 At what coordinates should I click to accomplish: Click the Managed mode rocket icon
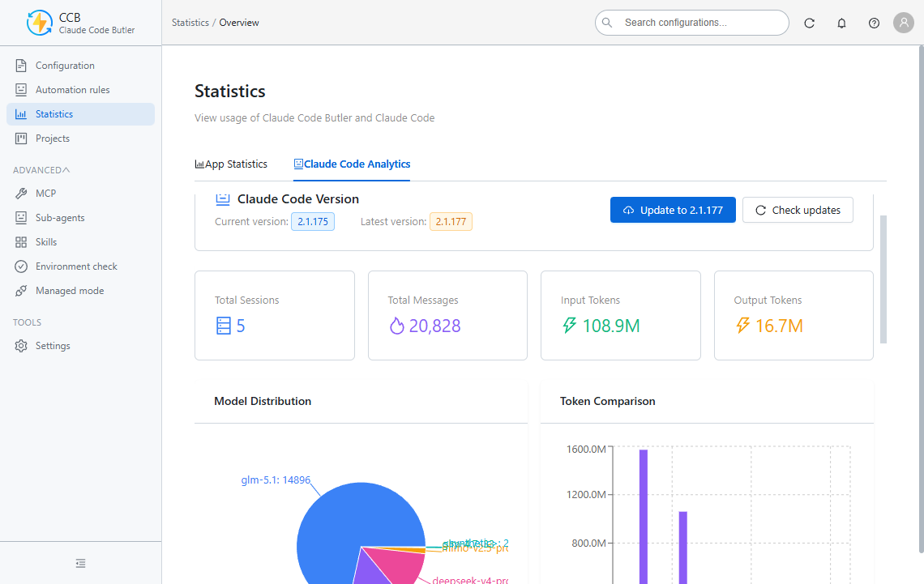pyautogui.click(x=21, y=291)
